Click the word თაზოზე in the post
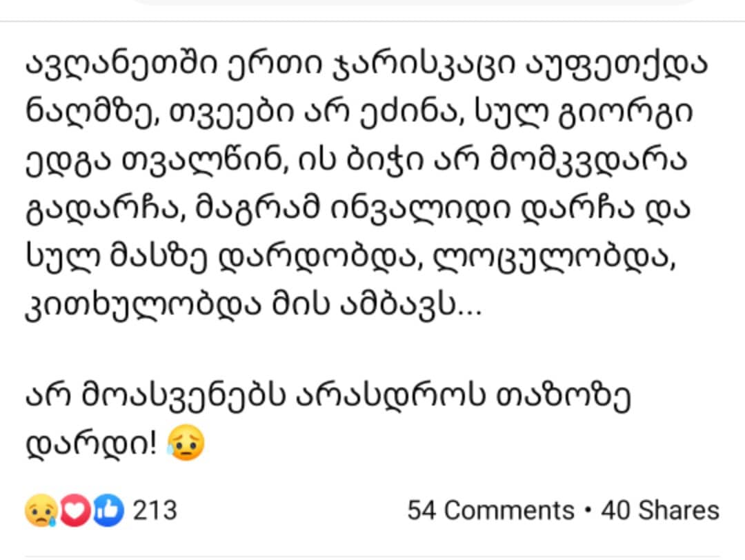 click(563, 397)
